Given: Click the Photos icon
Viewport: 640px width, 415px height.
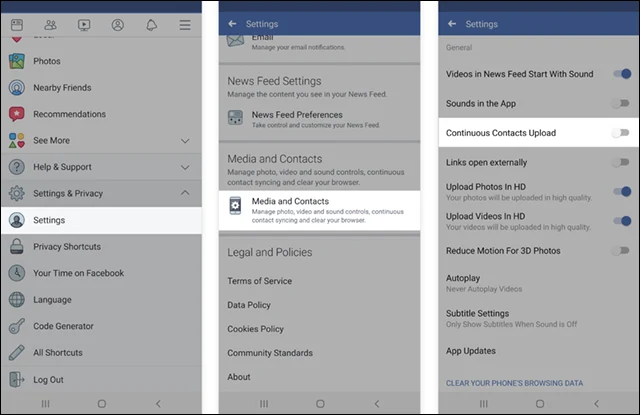Looking at the screenshot, I should tap(17, 61).
